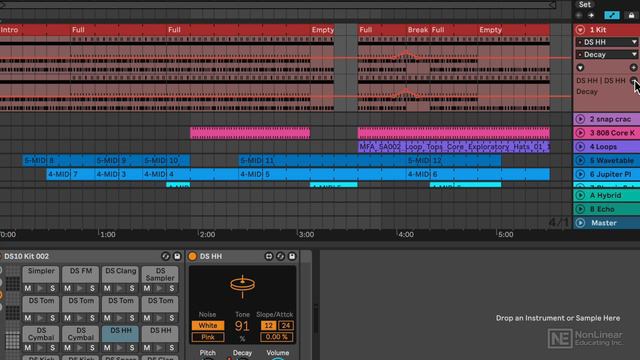Image resolution: width=640 pixels, height=360 pixels.
Task: Click the Tone value 91
Action: 242,326
